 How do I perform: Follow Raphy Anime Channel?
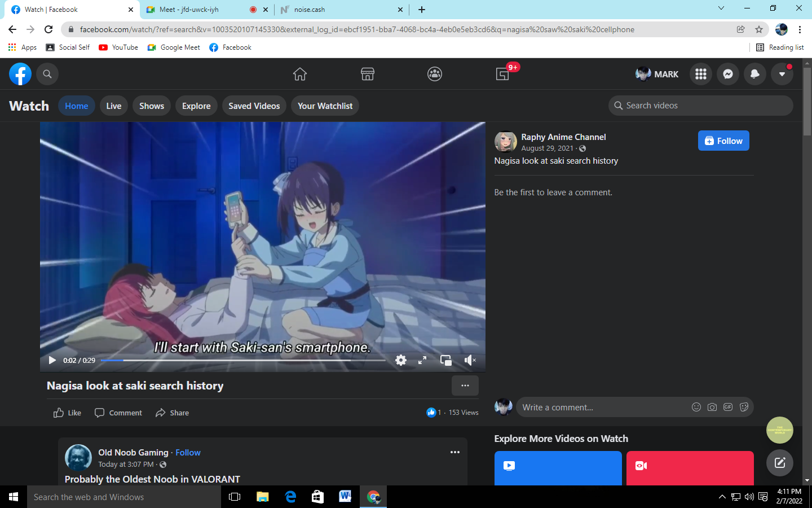tap(723, 141)
